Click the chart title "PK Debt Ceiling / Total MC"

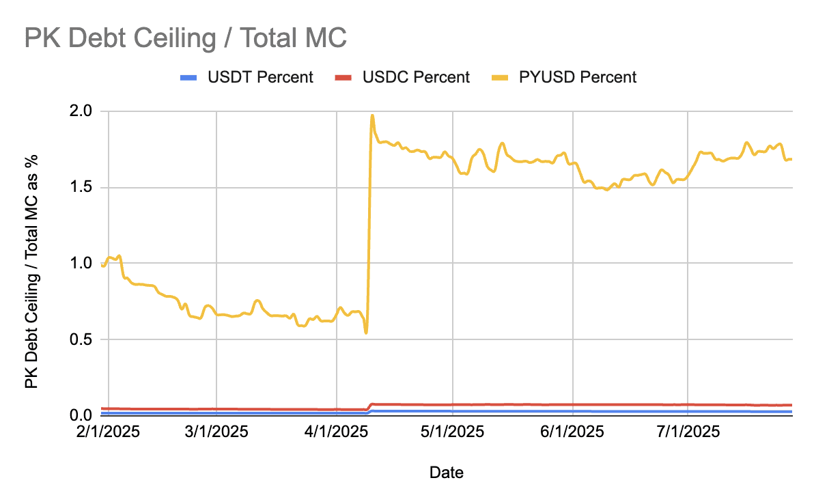[x=185, y=38]
